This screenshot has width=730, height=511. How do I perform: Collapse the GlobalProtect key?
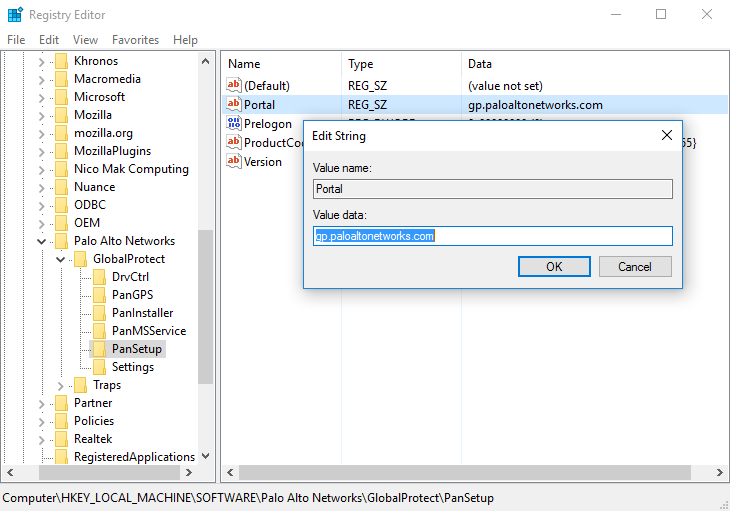[61, 259]
